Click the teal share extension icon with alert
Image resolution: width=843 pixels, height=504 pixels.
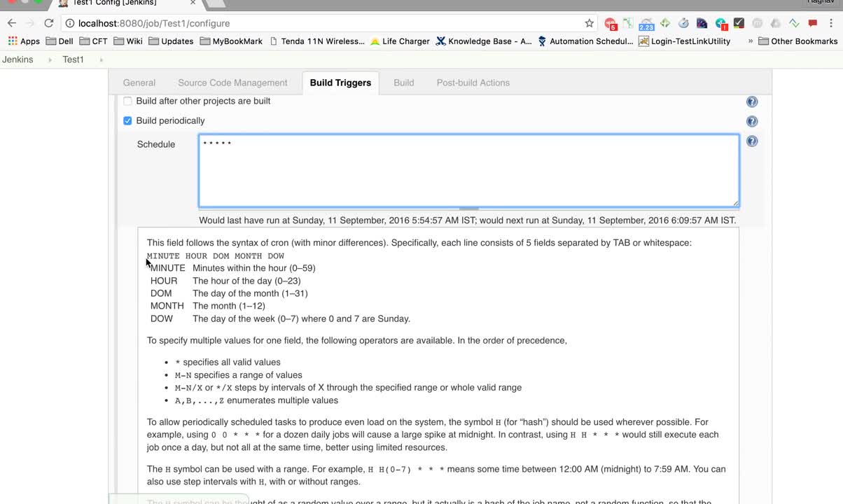click(721, 24)
